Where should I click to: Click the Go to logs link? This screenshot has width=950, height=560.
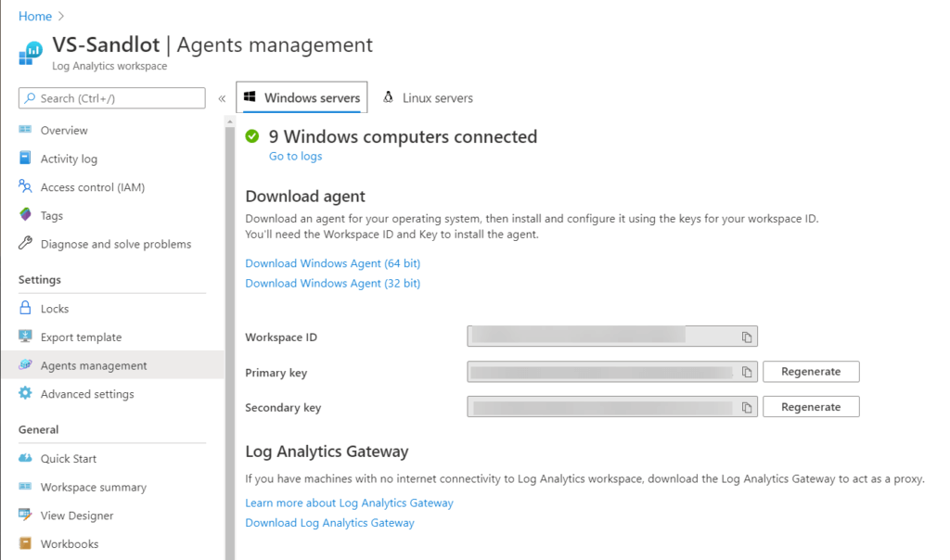tap(295, 156)
